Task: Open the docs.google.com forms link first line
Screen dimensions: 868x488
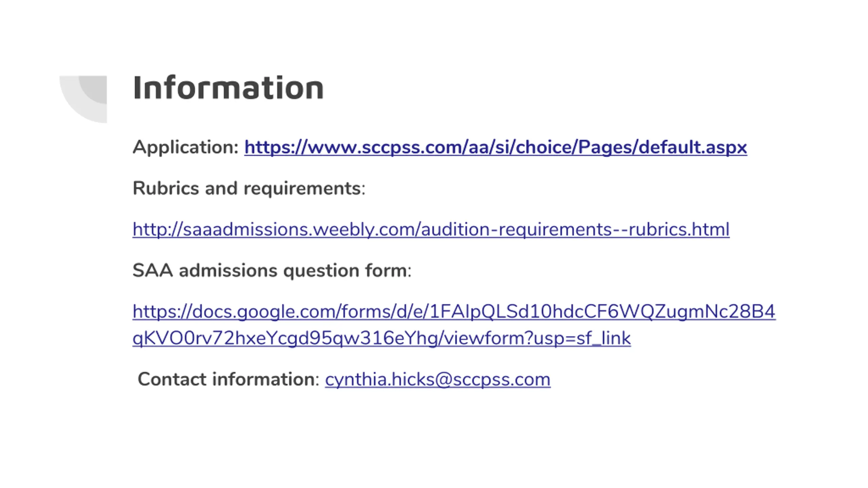Action: [454, 312]
